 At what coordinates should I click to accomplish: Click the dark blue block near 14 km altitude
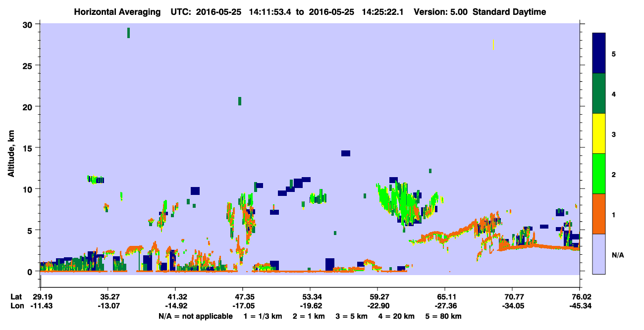(x=346, y=153)
